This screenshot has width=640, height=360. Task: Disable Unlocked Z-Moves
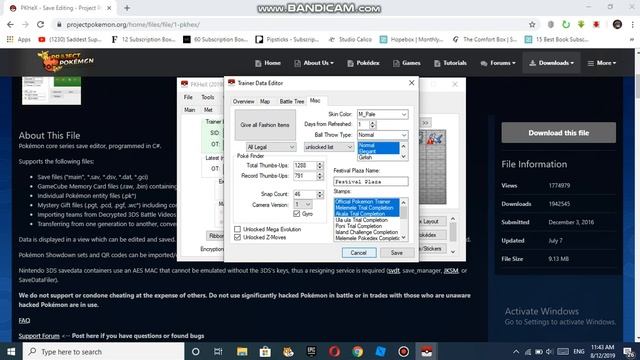[x=238, y=237]
